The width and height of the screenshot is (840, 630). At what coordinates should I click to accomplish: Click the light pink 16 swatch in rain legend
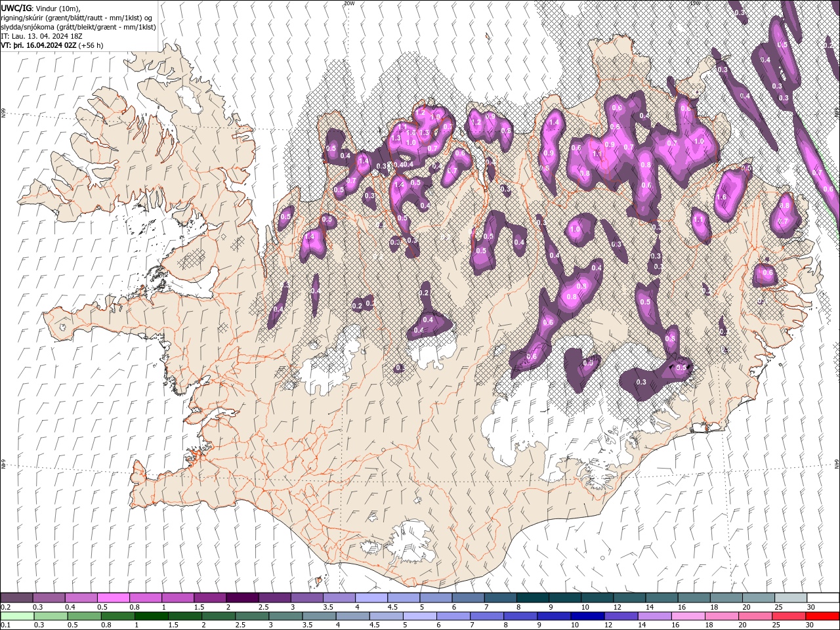click(x=687, y=616)
